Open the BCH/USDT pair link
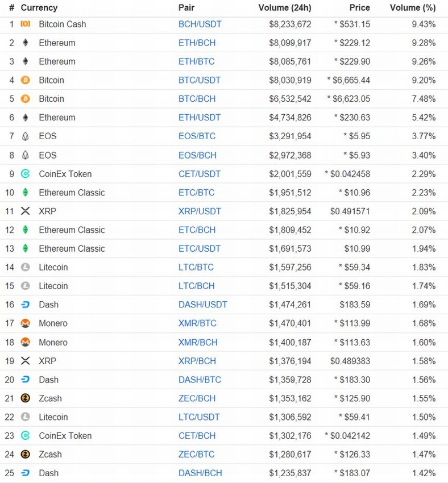448x483 pixels. 200,24
